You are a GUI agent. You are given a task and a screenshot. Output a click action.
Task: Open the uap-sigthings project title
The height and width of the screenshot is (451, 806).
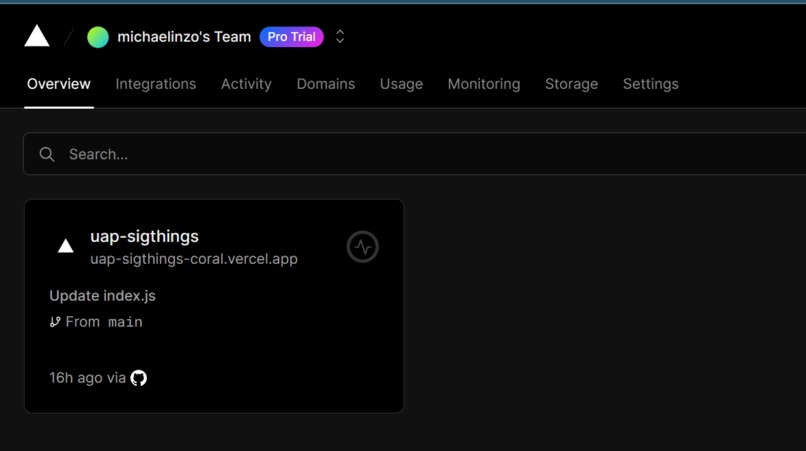coord(144,236)
